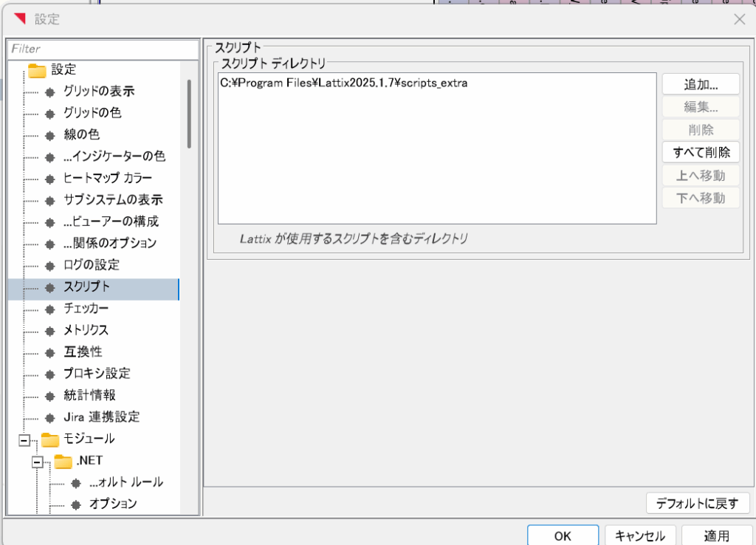Click デフォルトに戻す to restore defaults
Viewport: 756px width, 545px height.
coord(698,504)
